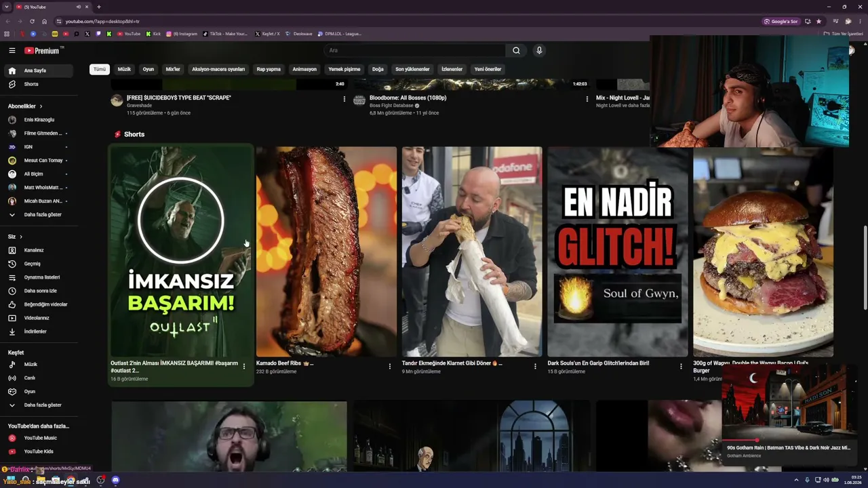Open options menu for Outlast 2 short
Image resolution: width=868 pixels, height=488 pixels.
click(x=244, y=367)
